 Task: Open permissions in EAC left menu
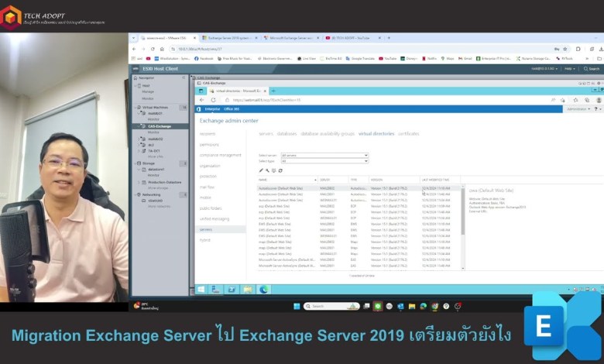(209, 145)
